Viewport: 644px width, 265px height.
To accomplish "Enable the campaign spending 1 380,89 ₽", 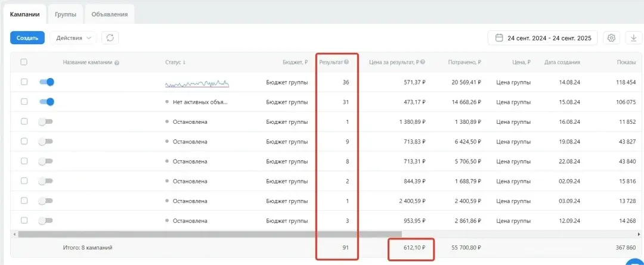I will click(45, 121).
